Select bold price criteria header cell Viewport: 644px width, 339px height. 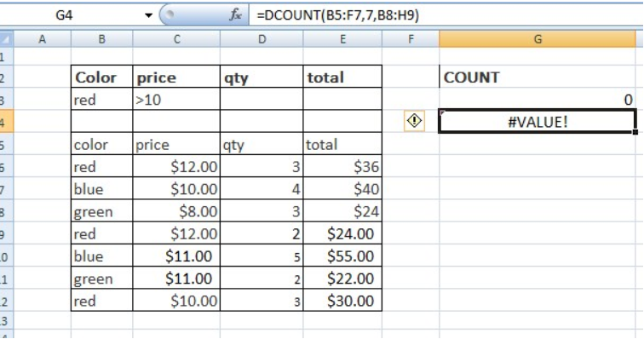[x=176, y=77]
